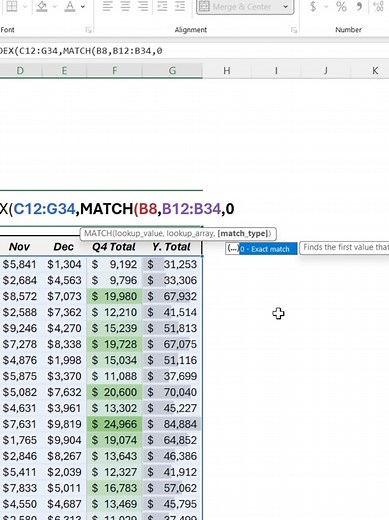Select column E header

pos(64,71)
